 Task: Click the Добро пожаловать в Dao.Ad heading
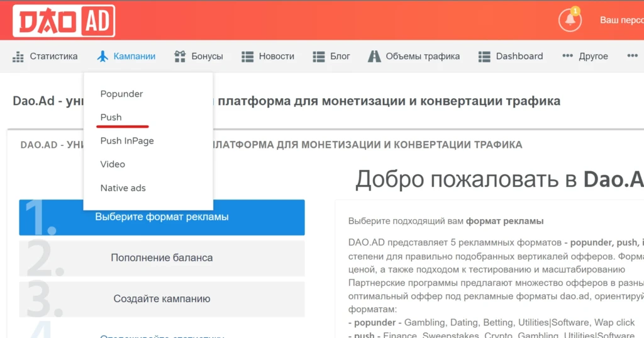click(499, 179)
